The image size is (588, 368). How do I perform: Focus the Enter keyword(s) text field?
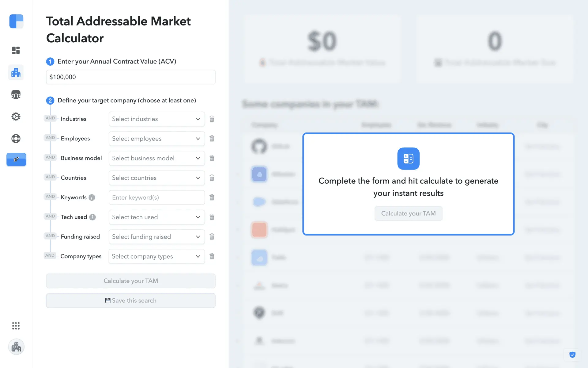[156, 197]
